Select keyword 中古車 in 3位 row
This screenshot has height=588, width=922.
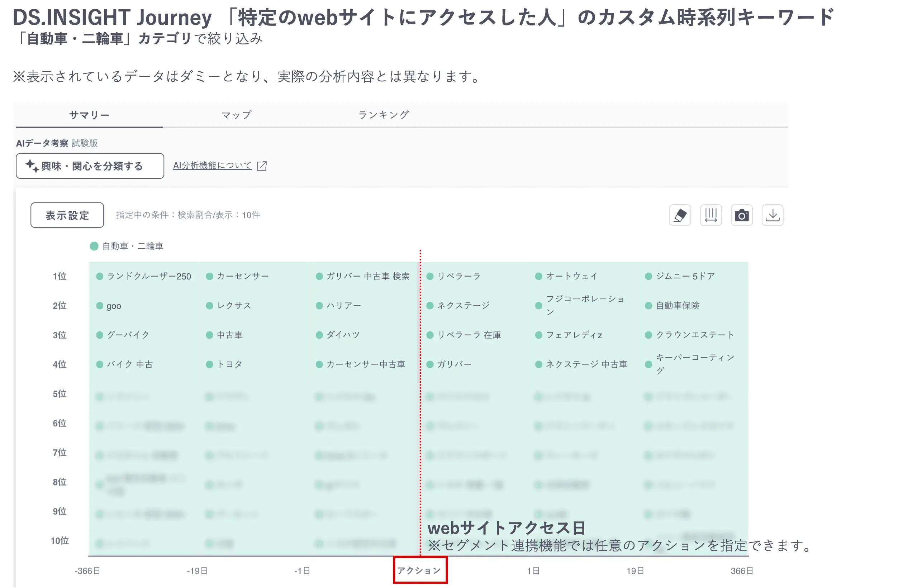click(x=230, y=335)
